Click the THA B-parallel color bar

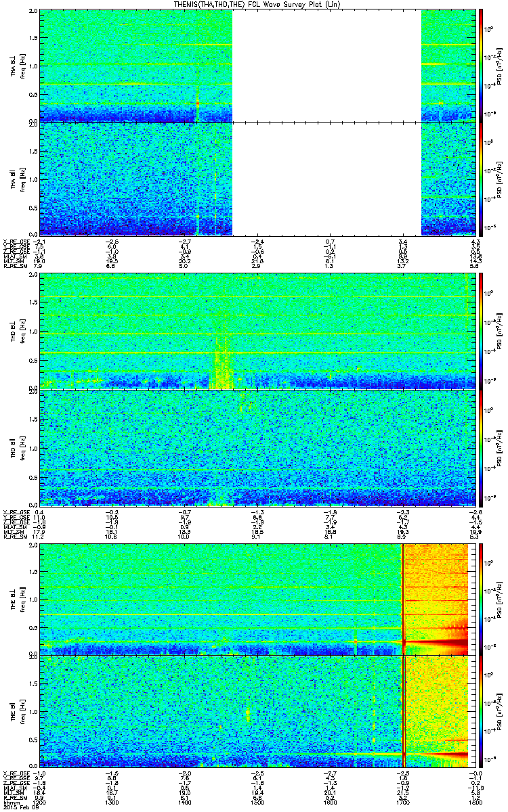point(481,179)
